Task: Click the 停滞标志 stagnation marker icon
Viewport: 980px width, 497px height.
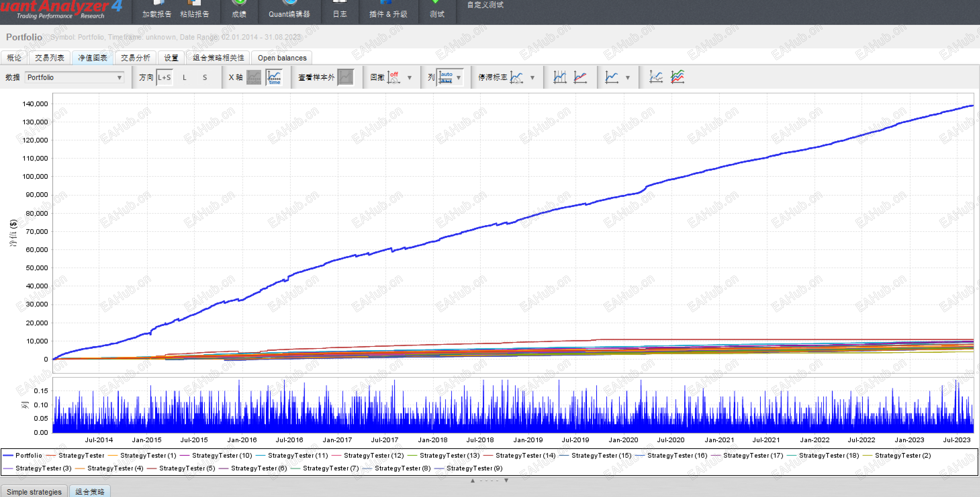Action: tap(517, 77)
